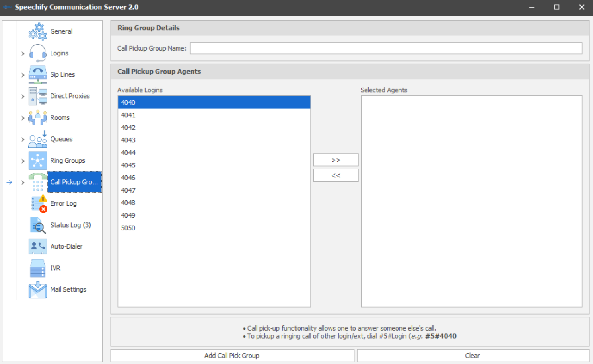Screen dimensions: 593x364
Task: Click the Logins headset icon
Action: tap(38, 53)
